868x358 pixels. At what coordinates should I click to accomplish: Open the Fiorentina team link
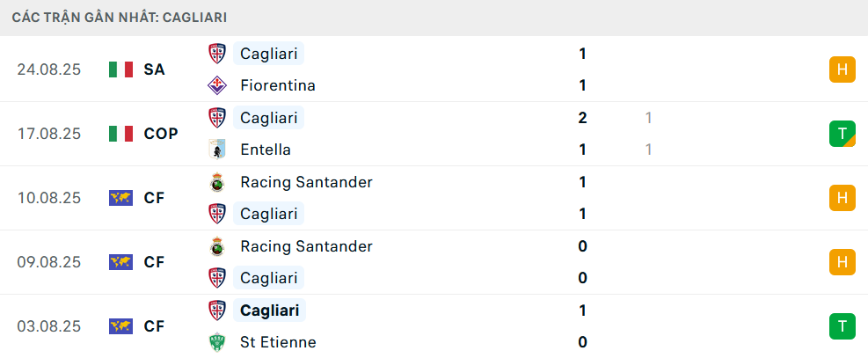[277, 85]
